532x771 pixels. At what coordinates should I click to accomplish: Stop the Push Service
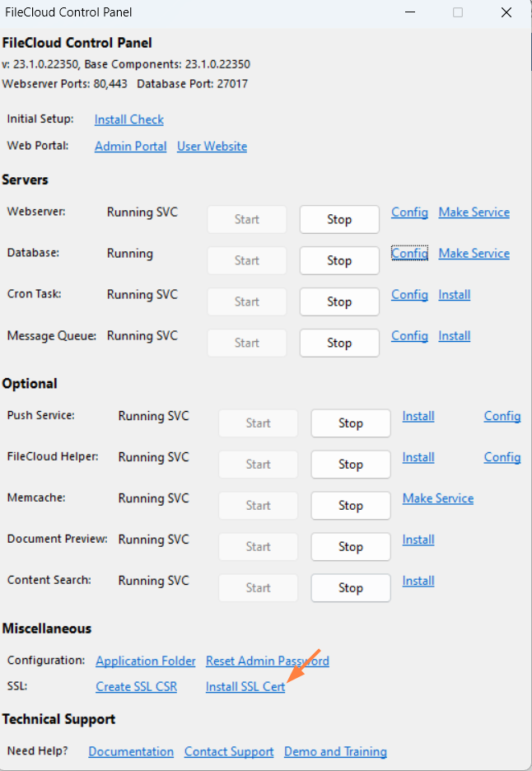(350, 423)
